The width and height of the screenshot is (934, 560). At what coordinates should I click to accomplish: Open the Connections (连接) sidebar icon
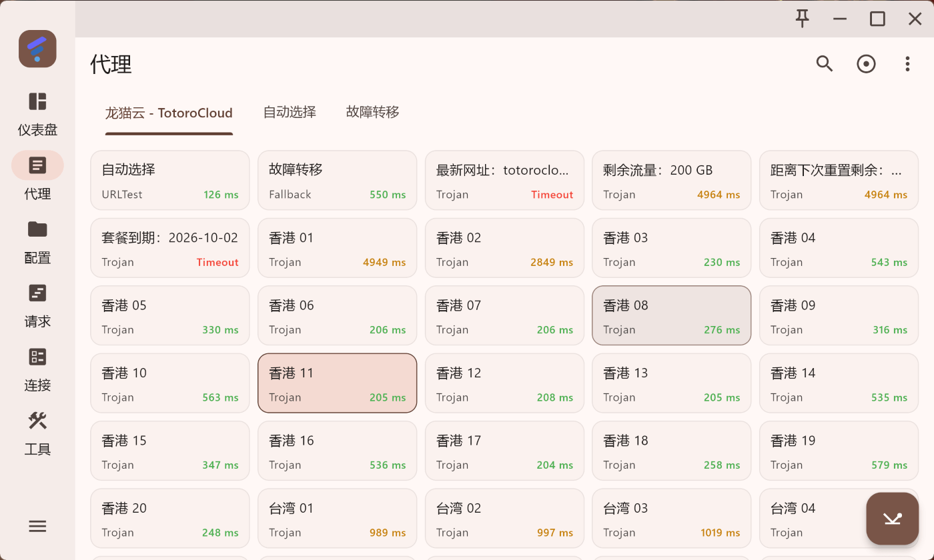coord(37,357)
